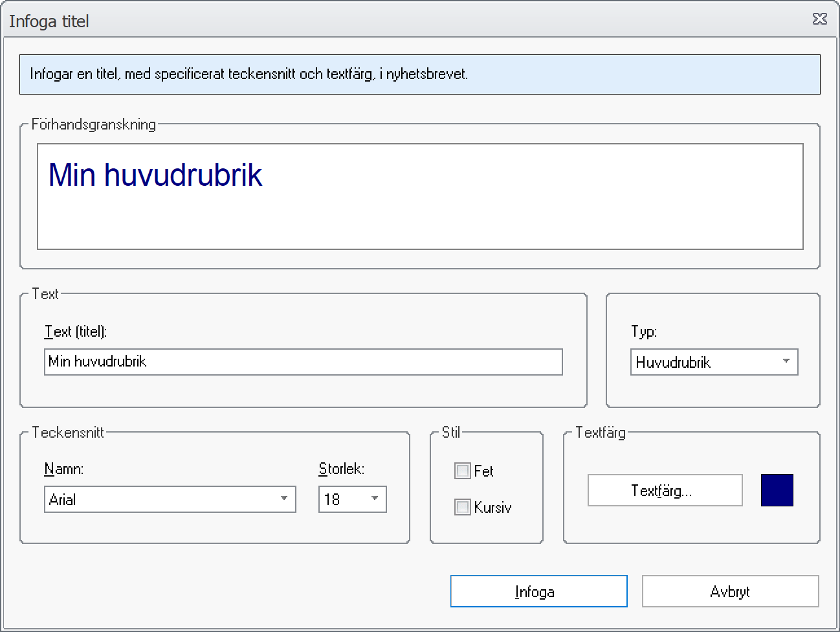
Task: Click the 'Namn:' label
Action: [x=64, y=469]
